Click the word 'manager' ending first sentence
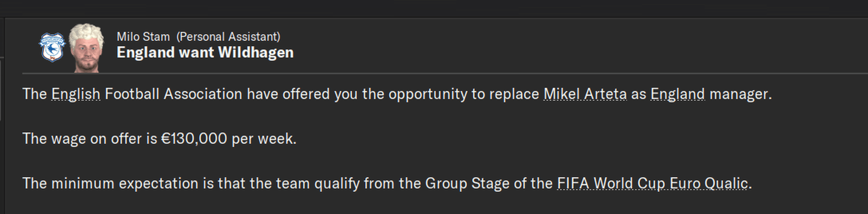868x214 pixels. [740, 94]
